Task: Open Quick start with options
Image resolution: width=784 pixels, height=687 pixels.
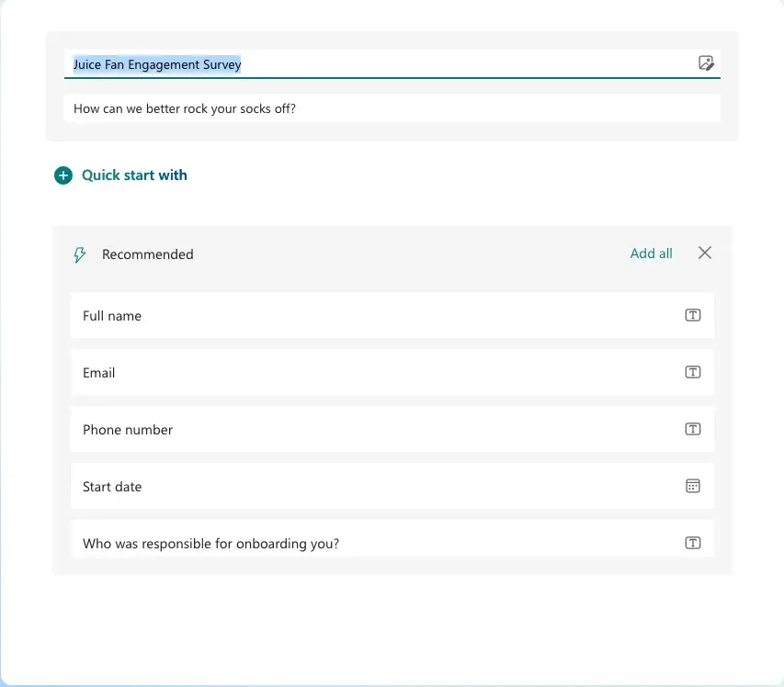Action: (x=134, y=175)
